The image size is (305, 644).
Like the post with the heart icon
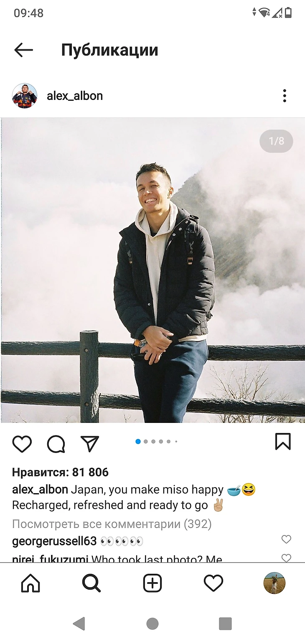coord(22,444)
